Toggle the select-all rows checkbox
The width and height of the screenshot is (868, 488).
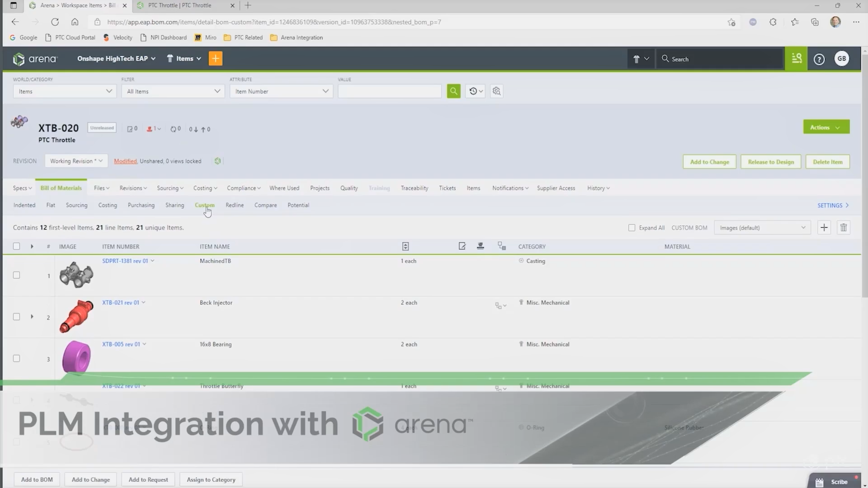(x=16, y=246)
